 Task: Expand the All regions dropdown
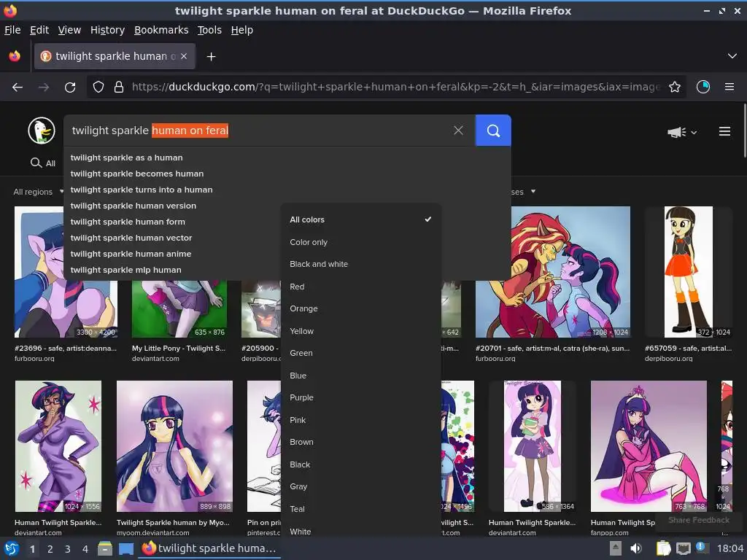click(38, 192)
